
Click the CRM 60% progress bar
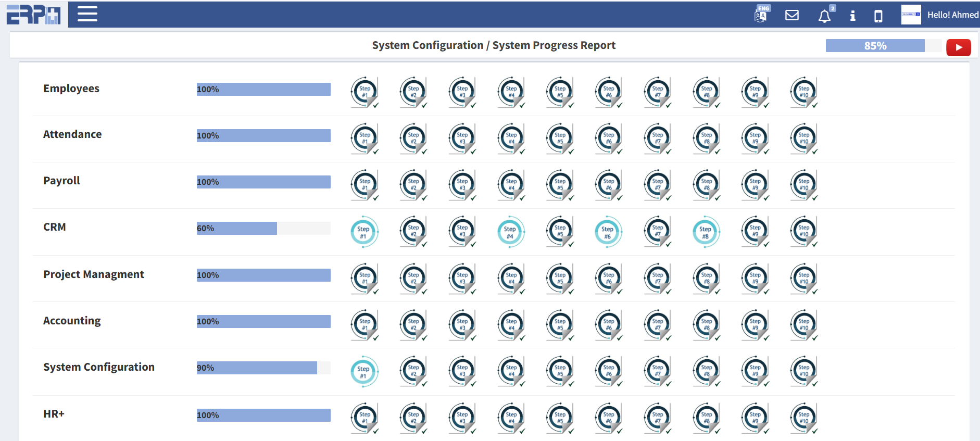263,229
